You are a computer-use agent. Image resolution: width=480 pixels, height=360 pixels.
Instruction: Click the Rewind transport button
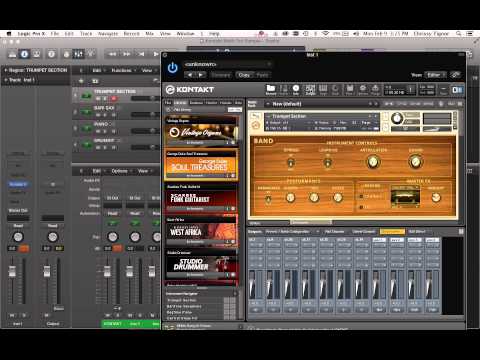coord(113,54)
